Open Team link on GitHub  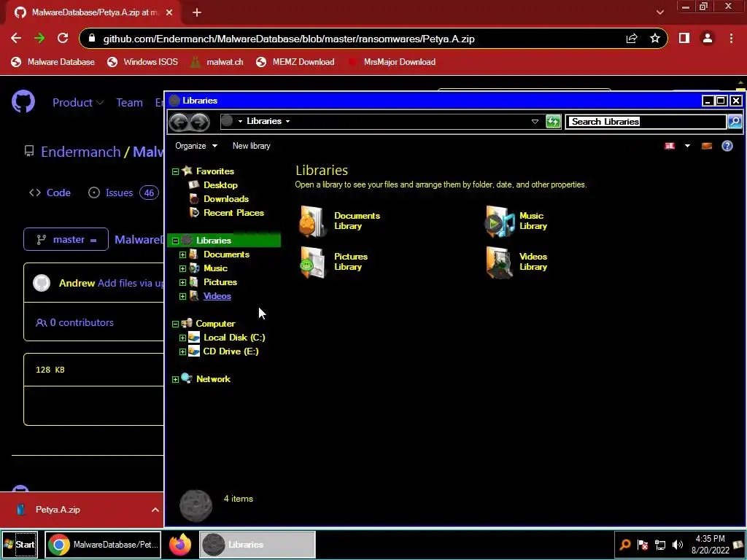[x=130, y=102]
